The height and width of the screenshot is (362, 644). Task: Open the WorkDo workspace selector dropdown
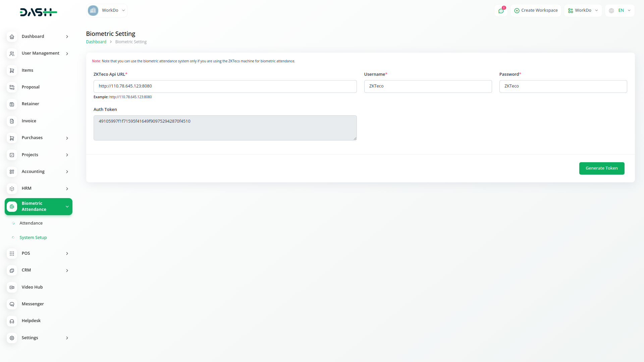point(107,10)
